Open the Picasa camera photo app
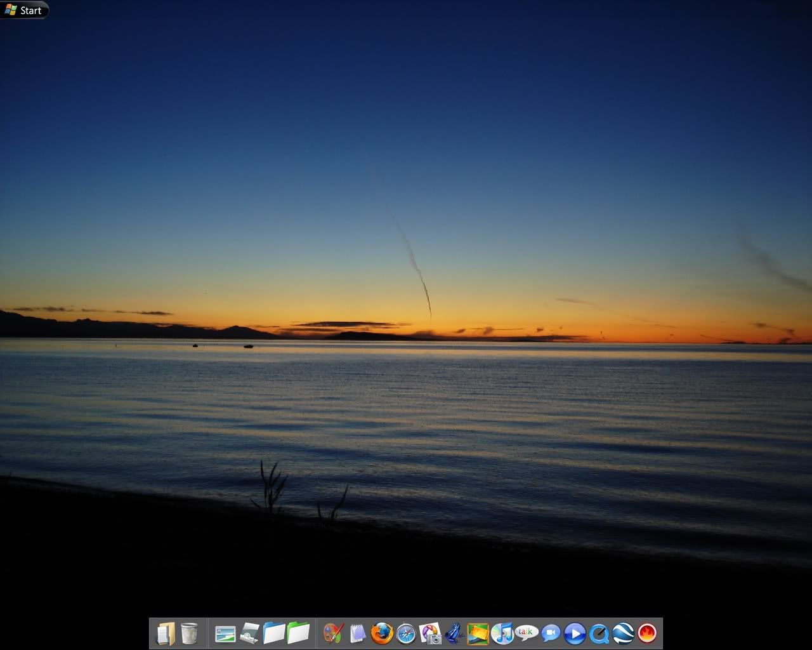This screenshot has height=650, width=812. (430, 633)
